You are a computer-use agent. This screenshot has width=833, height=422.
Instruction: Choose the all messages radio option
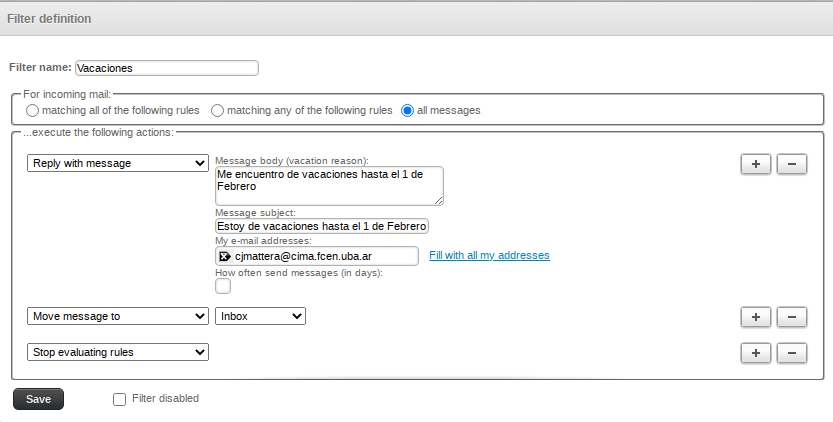[408, 110]
